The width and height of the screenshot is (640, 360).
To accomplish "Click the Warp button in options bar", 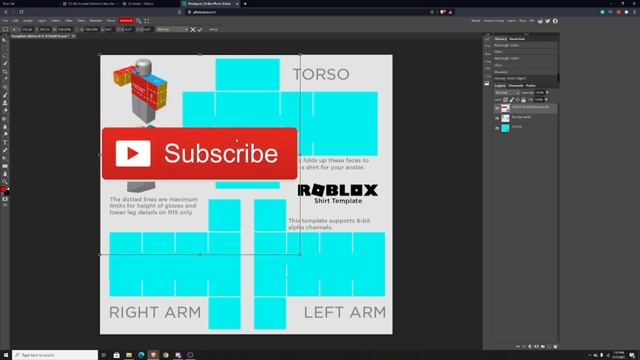I will pyautogui.click(x=213, y=29).
